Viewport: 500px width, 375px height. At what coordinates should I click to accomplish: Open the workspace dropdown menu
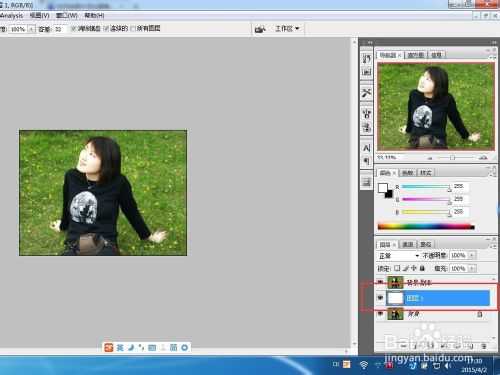click(x=287, y=29)
